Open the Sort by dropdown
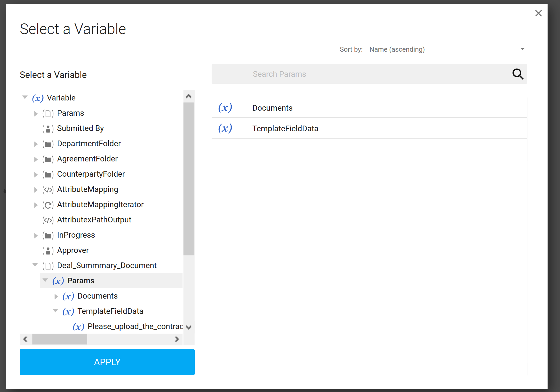The width and height of the screenshot is (560, 392). pos(448,49)
